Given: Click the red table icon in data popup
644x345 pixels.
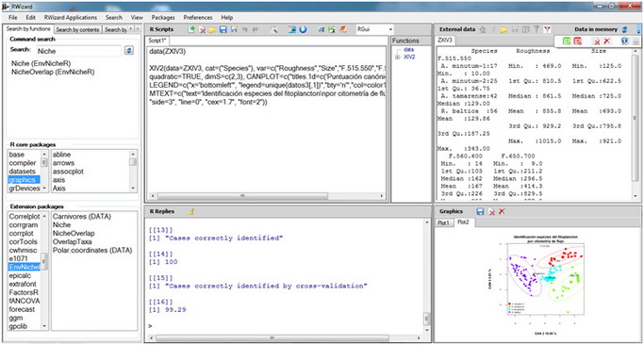Looking at the screenshot, I should [x=577, y=41].
